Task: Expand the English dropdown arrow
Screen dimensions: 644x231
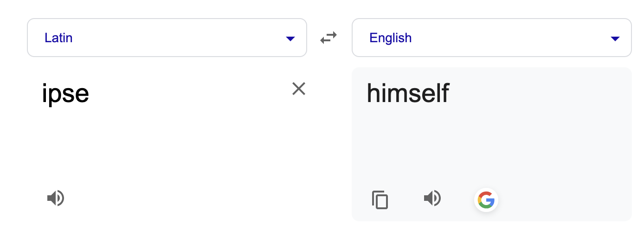Action: pos(615,38)
